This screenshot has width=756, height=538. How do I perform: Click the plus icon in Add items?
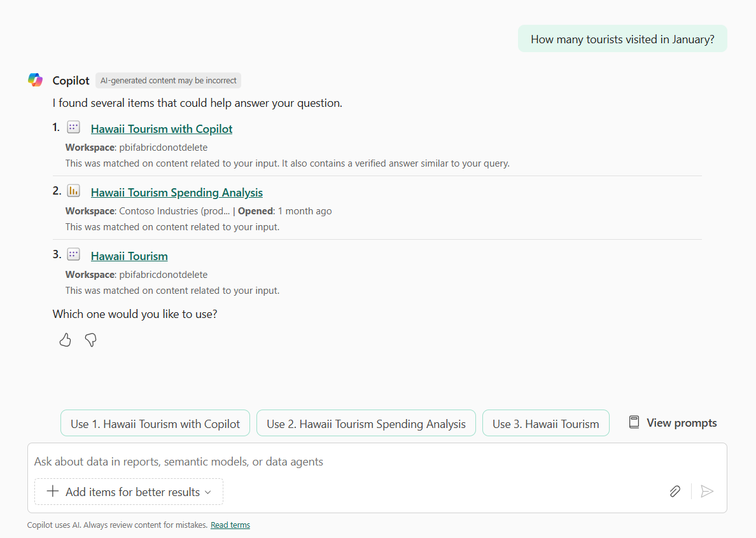[x=53, y=492]
